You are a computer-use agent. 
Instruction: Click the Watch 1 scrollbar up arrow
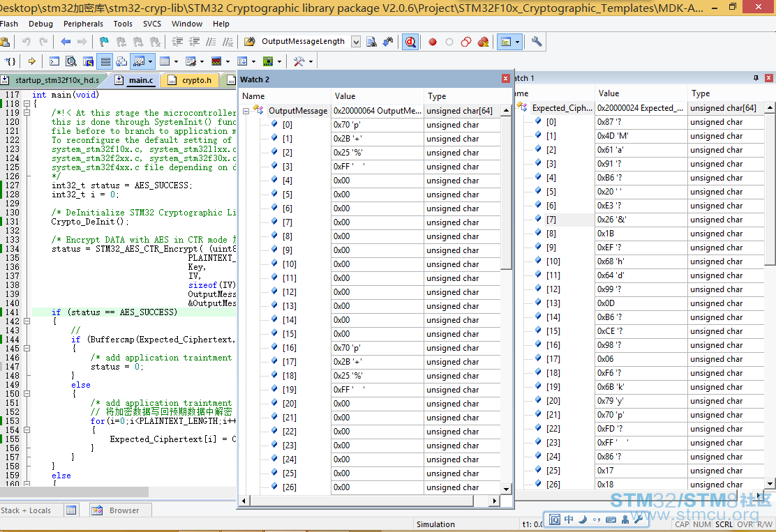[x=770, y=107]
